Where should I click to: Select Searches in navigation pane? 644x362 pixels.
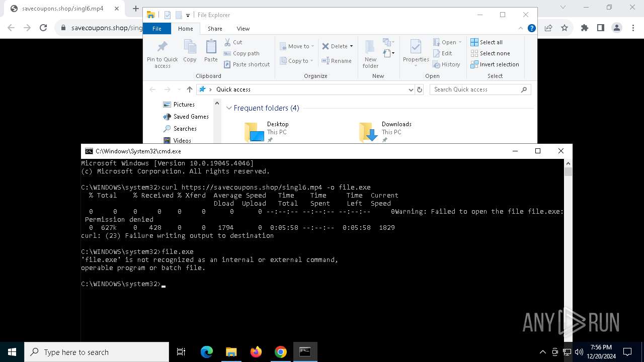click(180, 129)
